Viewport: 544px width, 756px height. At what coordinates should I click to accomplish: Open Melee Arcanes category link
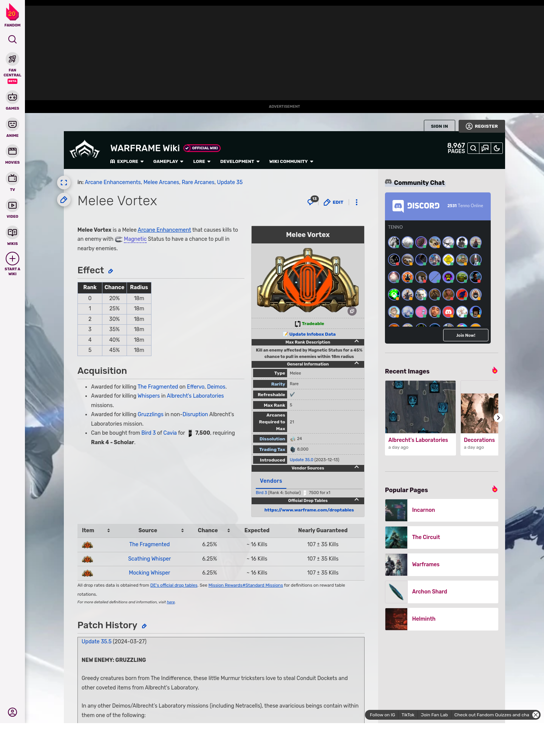(161, 182)
